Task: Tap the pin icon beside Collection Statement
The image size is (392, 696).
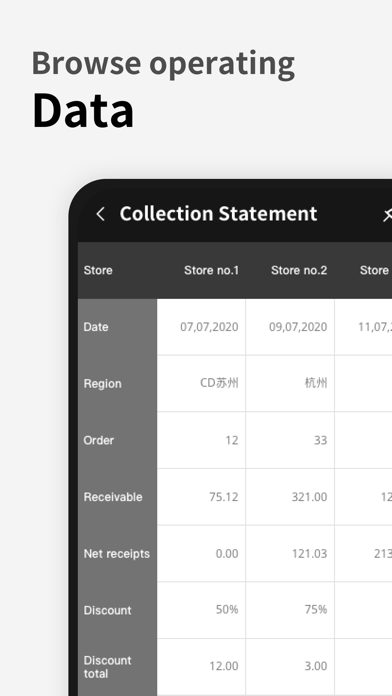Action: tap(387, 215)
